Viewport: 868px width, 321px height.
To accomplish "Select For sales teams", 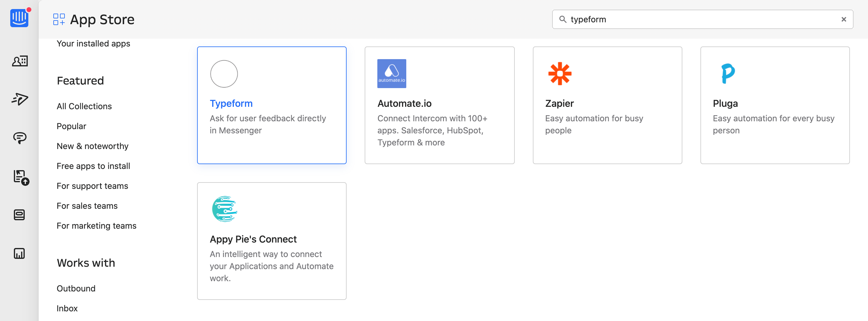I will coord(87,206).
